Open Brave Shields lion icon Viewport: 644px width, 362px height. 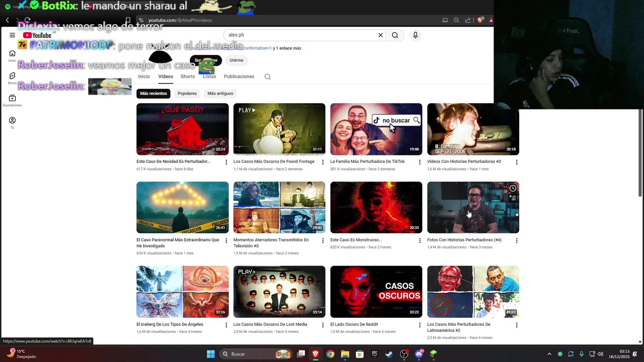click(480, 20)
